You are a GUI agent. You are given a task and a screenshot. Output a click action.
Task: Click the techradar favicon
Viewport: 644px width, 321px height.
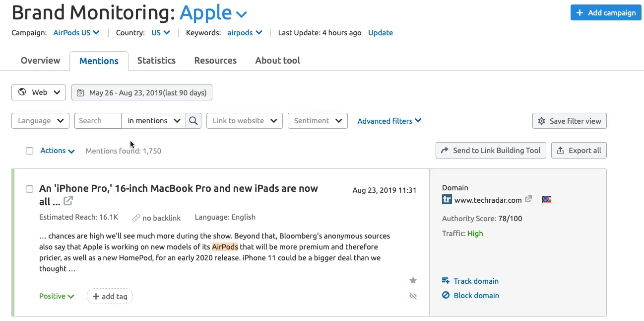pos(447,200)
